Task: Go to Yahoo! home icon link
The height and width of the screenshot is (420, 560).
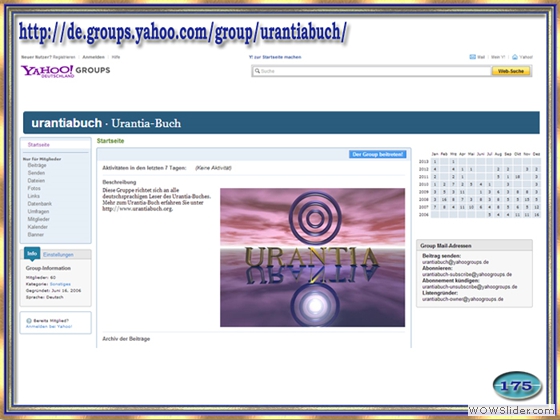Action: tap(515, 57)
